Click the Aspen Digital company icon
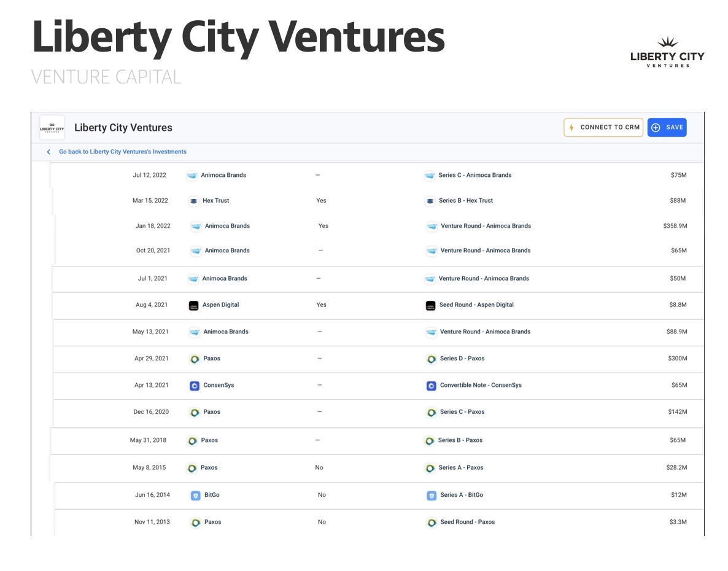The image size is (728, 571). (193, 305)
